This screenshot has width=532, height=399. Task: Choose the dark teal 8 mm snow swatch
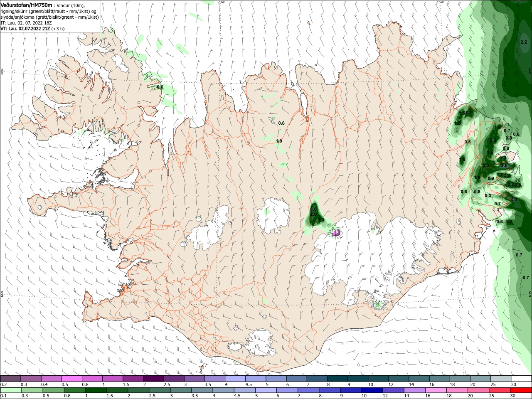coord(337,379)
